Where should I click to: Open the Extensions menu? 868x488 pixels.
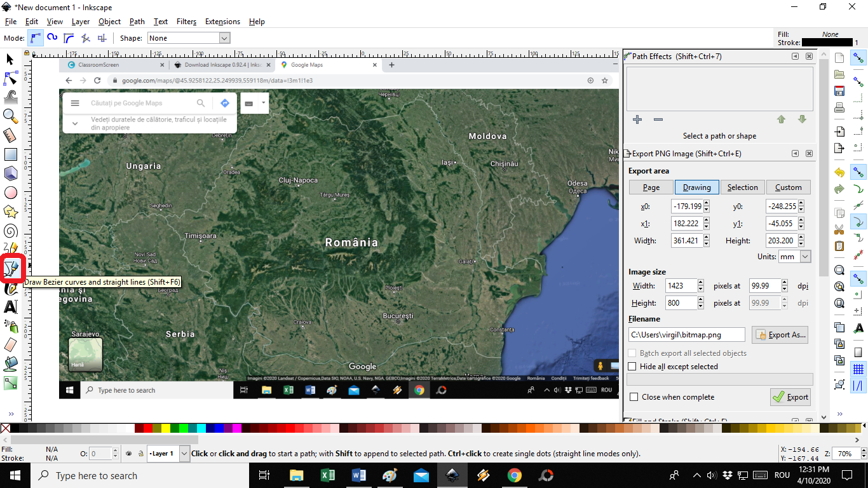pos(222,22)
